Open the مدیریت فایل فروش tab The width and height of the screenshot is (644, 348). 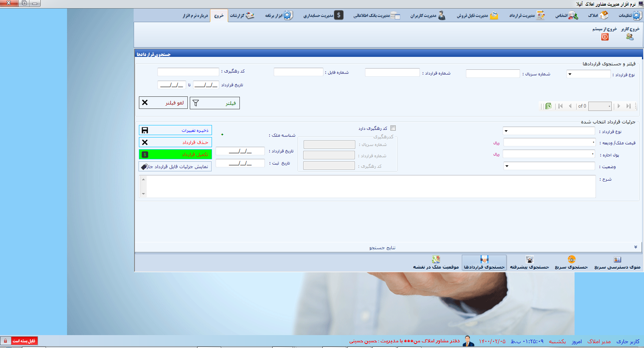(477, 16)
